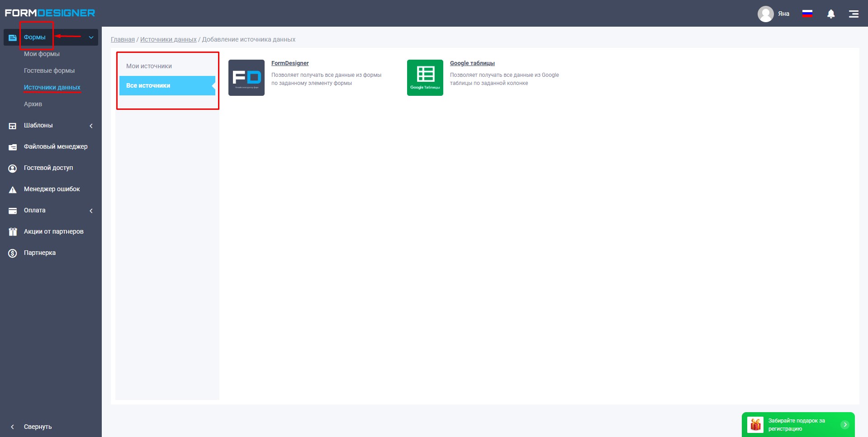Go to Главная via breadcrumb

pos(123,39)
